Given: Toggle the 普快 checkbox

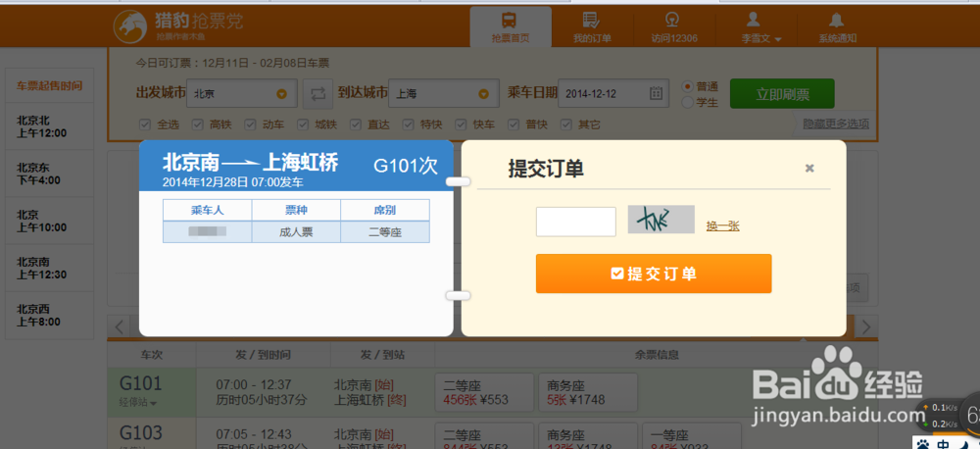Looking at the screenshot, I should (514, 125).
